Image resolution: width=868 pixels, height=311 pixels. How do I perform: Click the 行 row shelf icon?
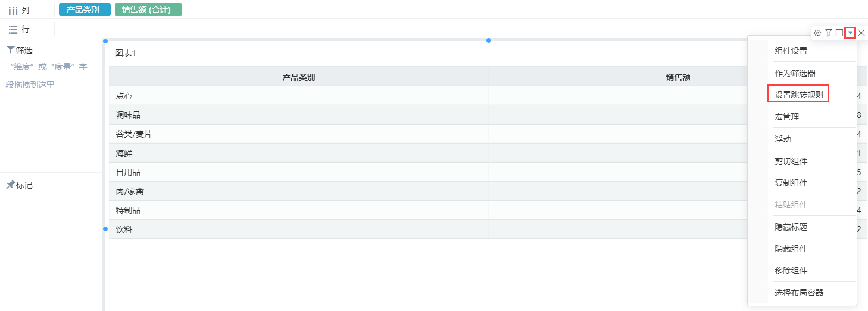13,29
